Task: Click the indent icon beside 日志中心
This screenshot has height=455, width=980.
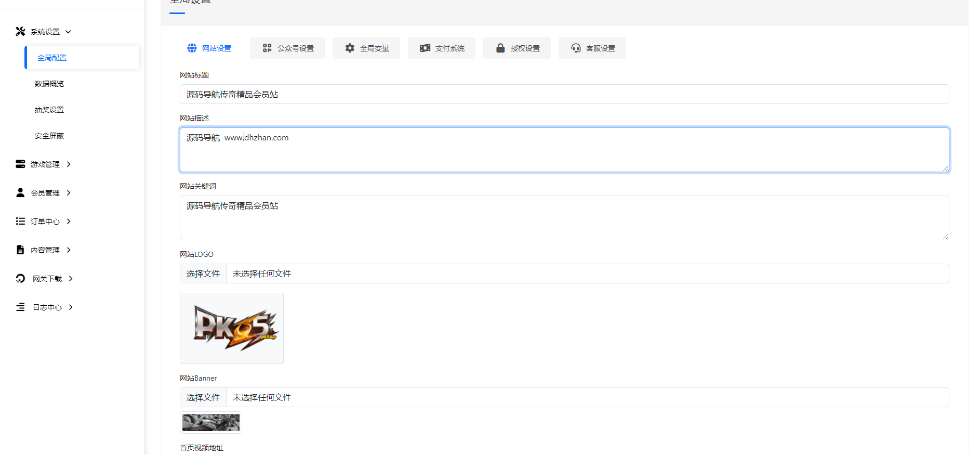Action: point(20,307)
